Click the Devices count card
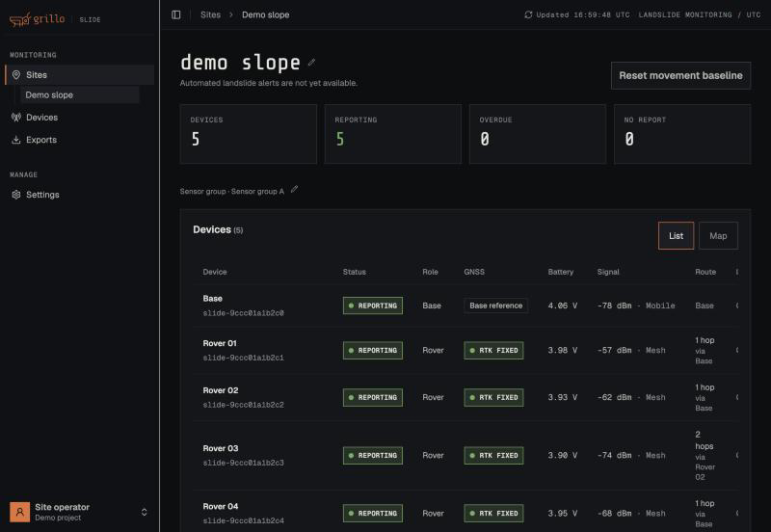 click(x=249, y=134)
